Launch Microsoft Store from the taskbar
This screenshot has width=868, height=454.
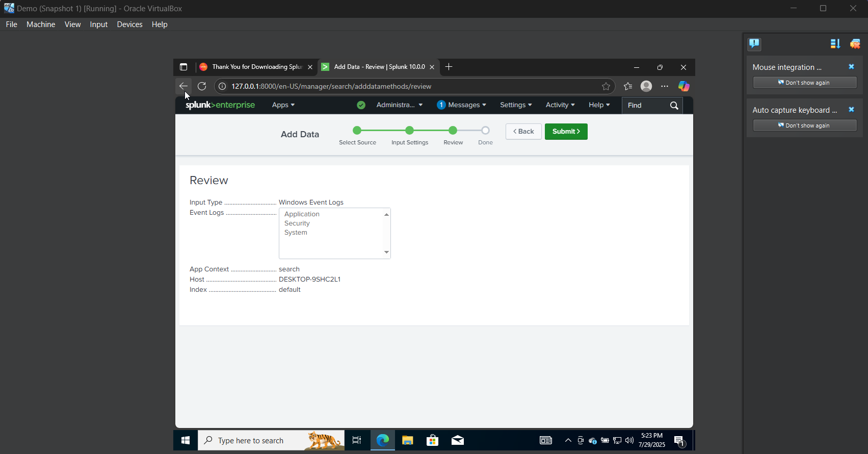pyautogui.click(x=432, y=440)
